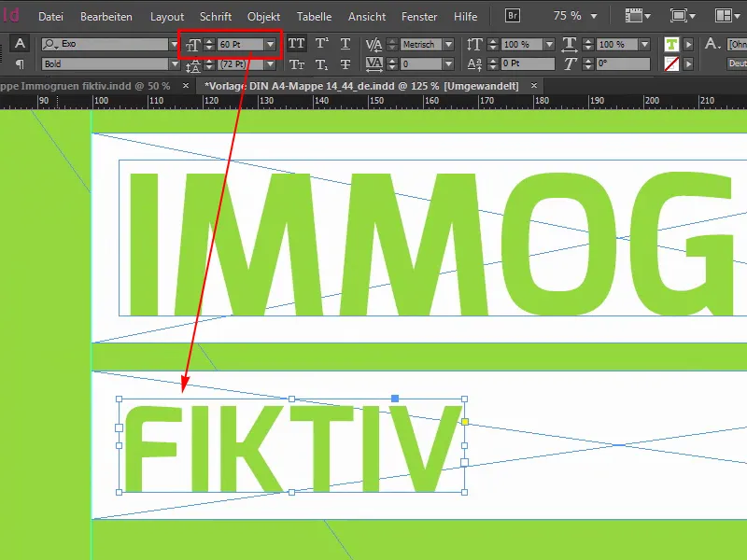Click the text fill color swatch

click(x=671, y=44)
